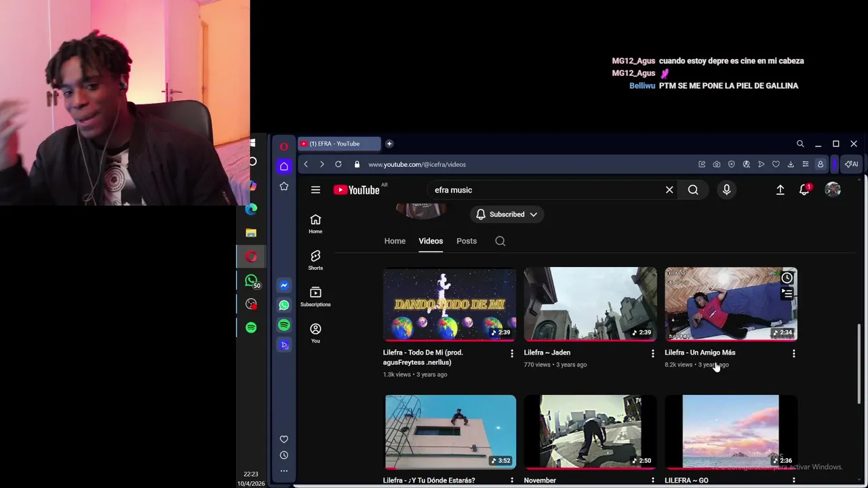Screen dimensions: 868x488
Task: Select the channel Videos tab
Action: click(431, 241)
